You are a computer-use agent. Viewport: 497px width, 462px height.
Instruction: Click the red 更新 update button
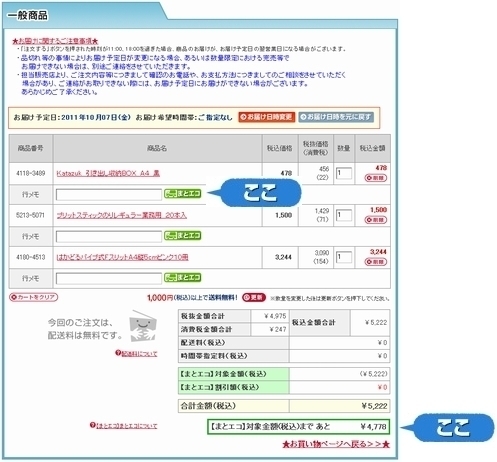pyautogui.click(x=254, y=297)
